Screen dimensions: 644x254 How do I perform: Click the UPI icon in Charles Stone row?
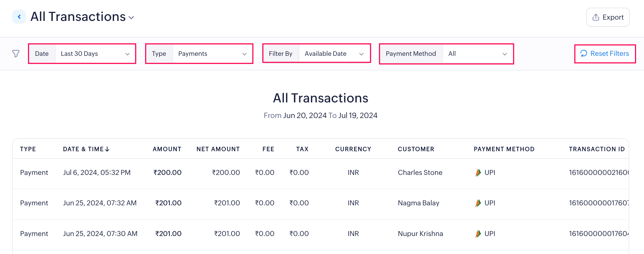(478, 173)
